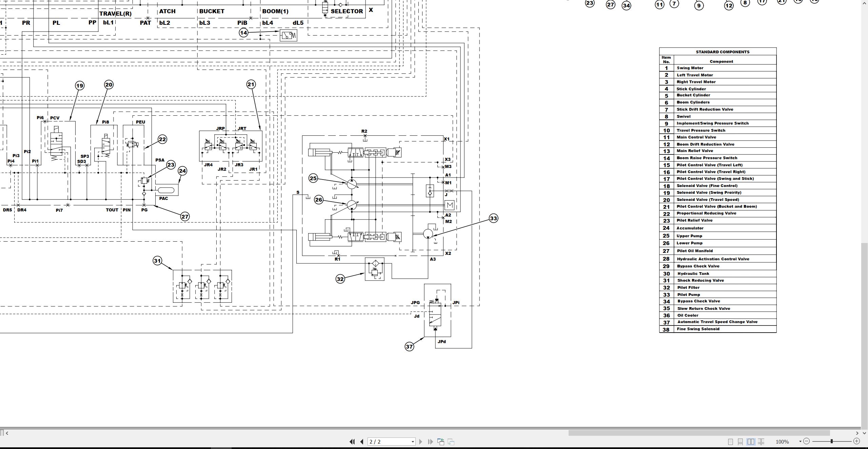Click the 'STANDARD COMPONENTS' table heading
The width and height of the screenshot is (868, 449).
tap(723, 52)
